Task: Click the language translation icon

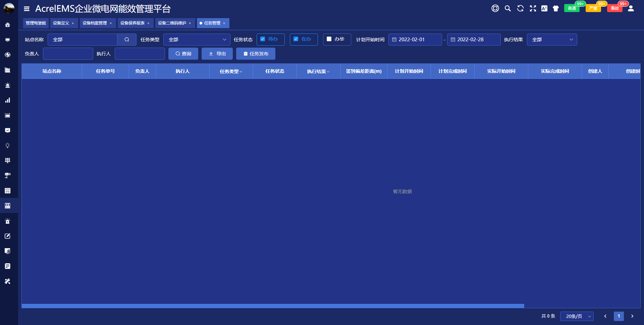Action: (544, 8)
